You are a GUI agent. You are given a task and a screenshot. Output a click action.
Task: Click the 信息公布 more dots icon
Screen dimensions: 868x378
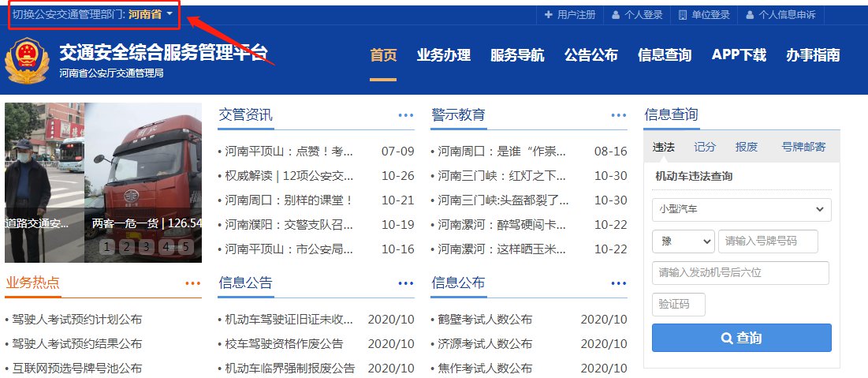pos(619,283)
